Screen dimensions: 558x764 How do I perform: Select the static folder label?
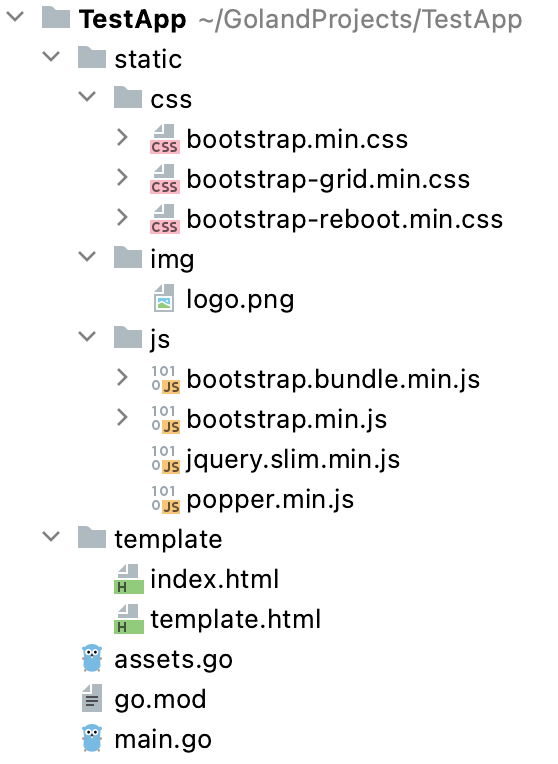click(x=148, y=59)
